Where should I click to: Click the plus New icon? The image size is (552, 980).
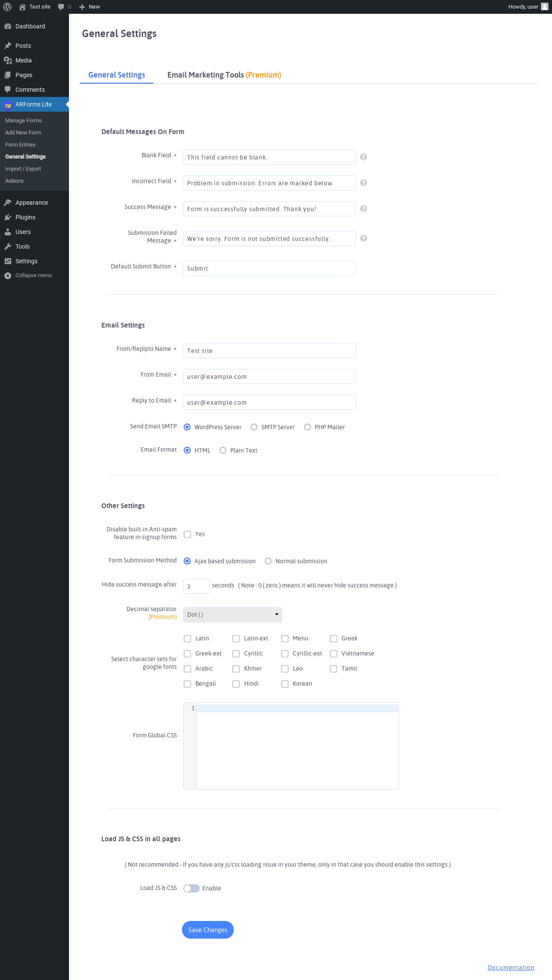click(x=82, y=7)
